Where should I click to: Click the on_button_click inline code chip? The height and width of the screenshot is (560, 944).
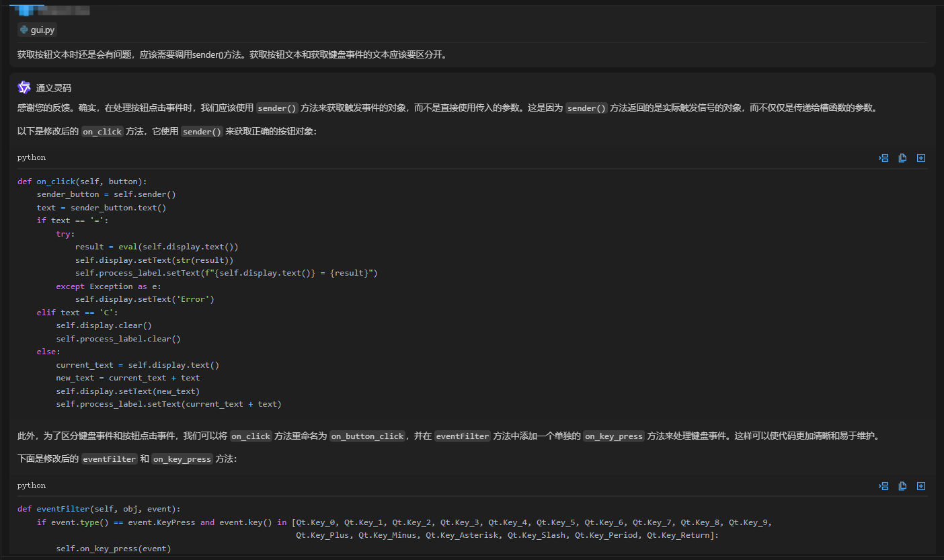(368, 436)
